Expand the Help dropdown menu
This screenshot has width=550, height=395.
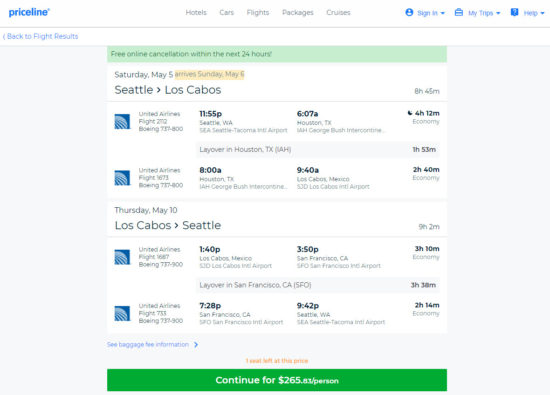pos(534,13)
